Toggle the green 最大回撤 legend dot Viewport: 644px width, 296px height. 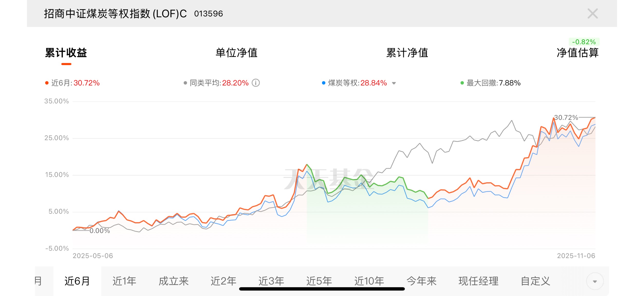tap(462, 83)
